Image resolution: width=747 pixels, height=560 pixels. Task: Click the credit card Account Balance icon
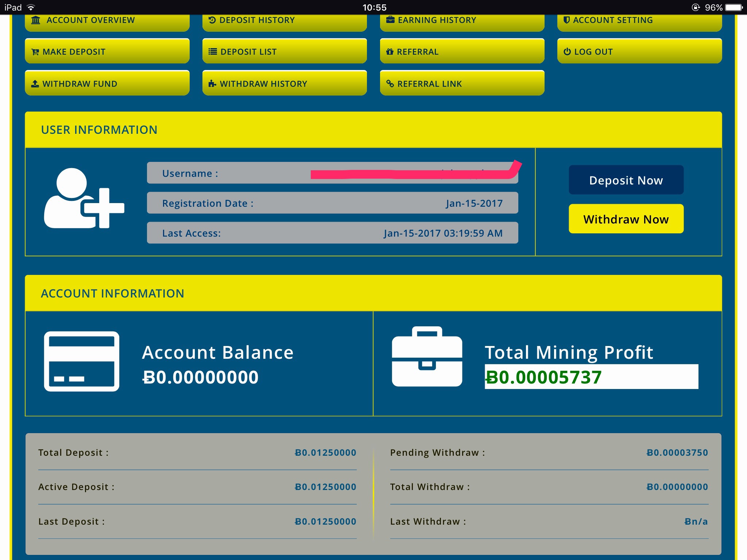point(82,361)
